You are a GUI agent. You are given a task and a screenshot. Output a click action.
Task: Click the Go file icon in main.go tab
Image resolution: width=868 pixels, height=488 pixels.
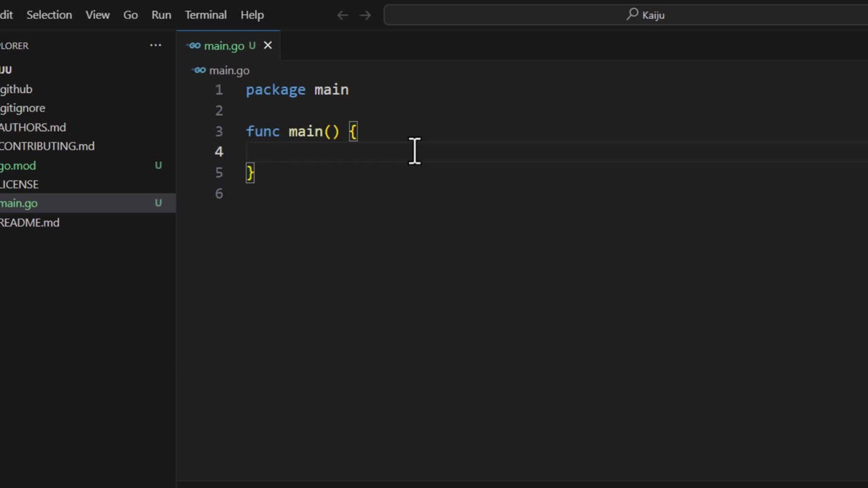[195, 45]
